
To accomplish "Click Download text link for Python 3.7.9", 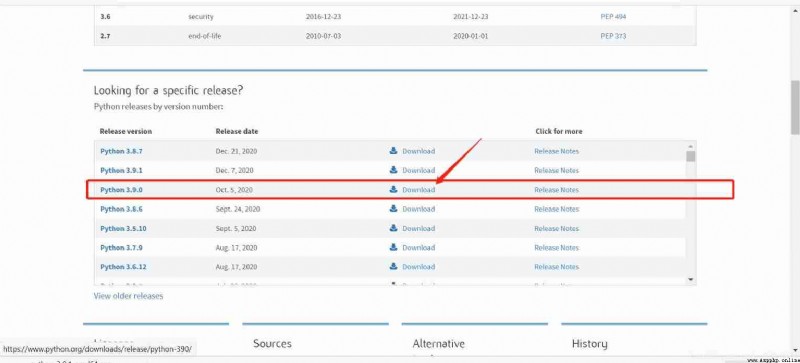I will (x=419, y=248).
